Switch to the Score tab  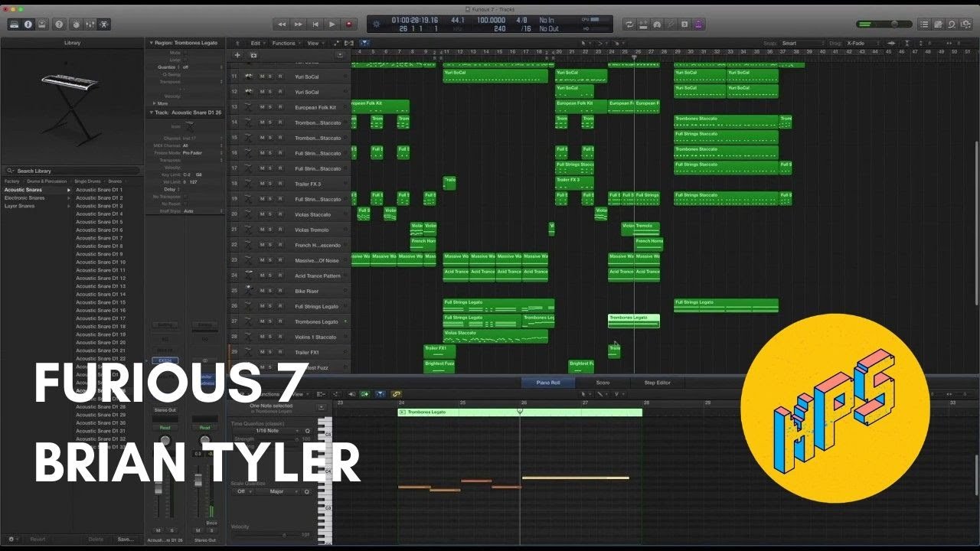(x=603, y=383)
